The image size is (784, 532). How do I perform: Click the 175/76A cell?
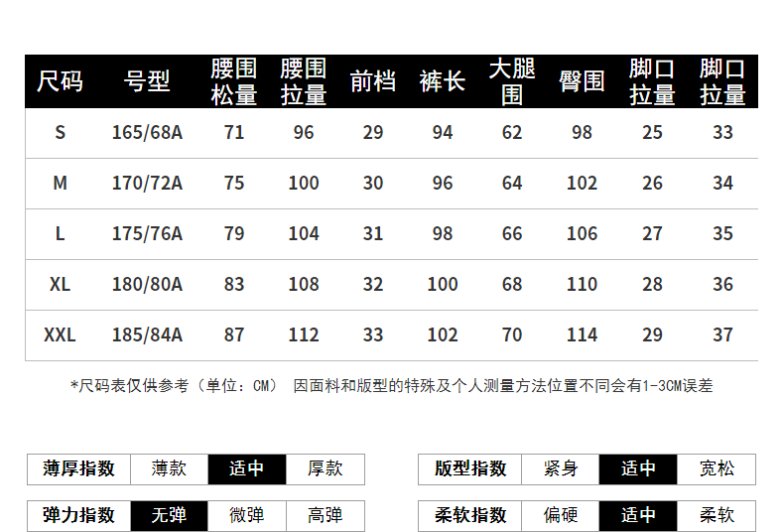point(147,234)
